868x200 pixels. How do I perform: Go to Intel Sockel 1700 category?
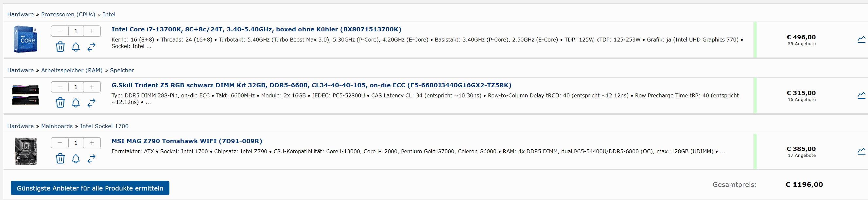coord(104,126)
